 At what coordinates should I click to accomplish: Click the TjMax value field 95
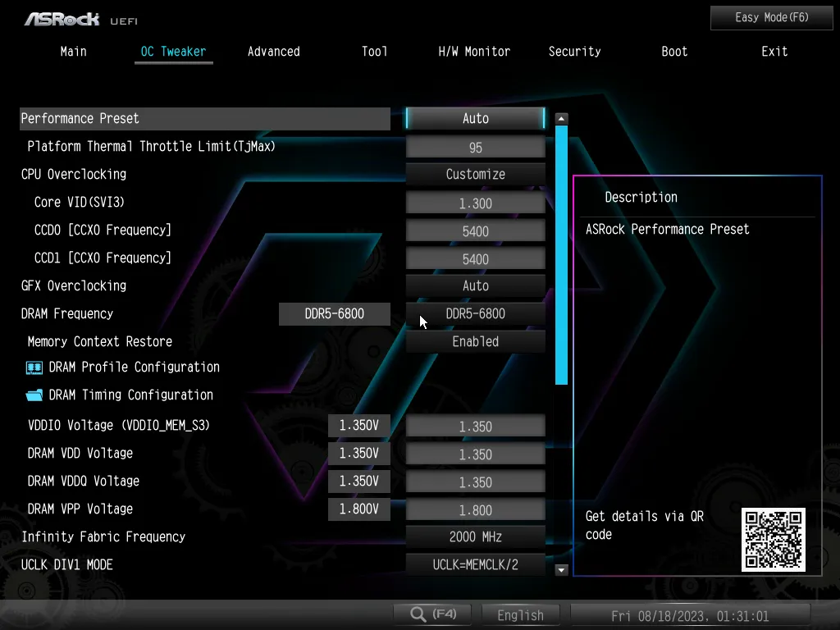pyautogui.click(x=476, y=147)
